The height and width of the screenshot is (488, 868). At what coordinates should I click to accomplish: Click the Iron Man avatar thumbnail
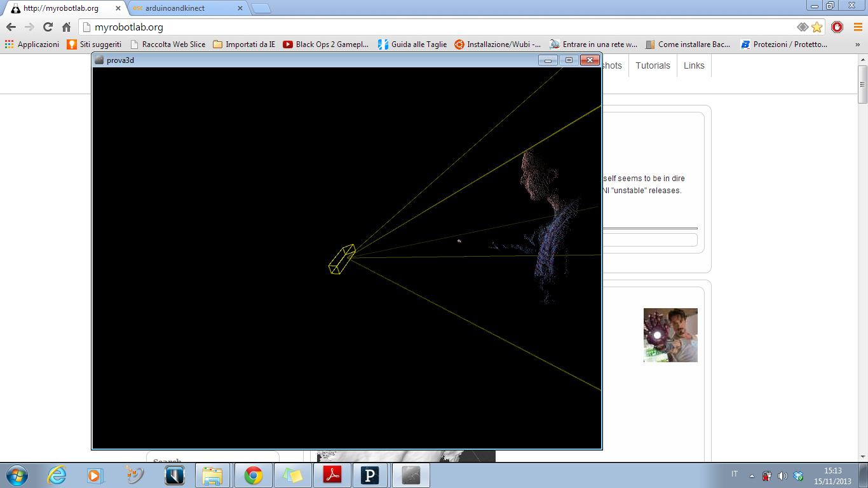(670, 335)
